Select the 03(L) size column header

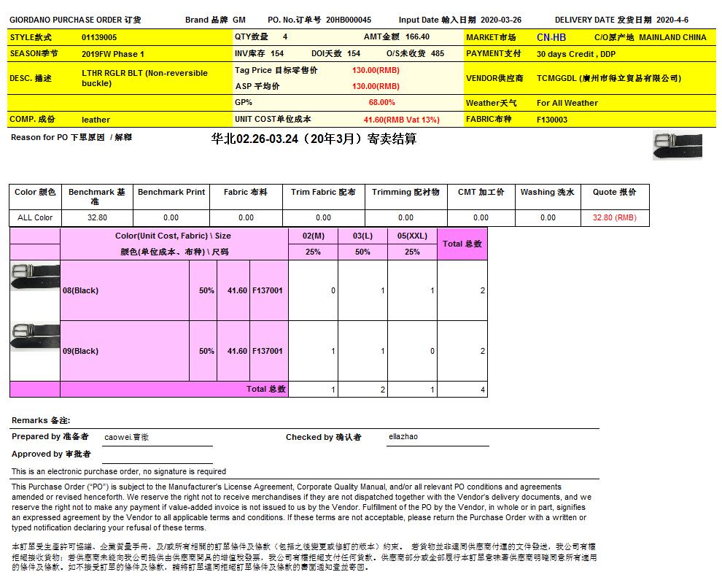tap(362, 236)
